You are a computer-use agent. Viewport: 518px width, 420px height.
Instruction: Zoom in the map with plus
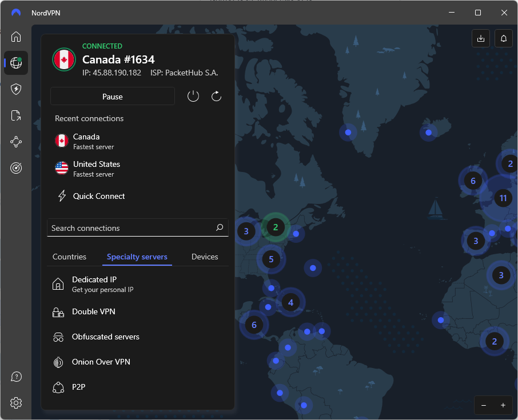(x=503, y=405)
